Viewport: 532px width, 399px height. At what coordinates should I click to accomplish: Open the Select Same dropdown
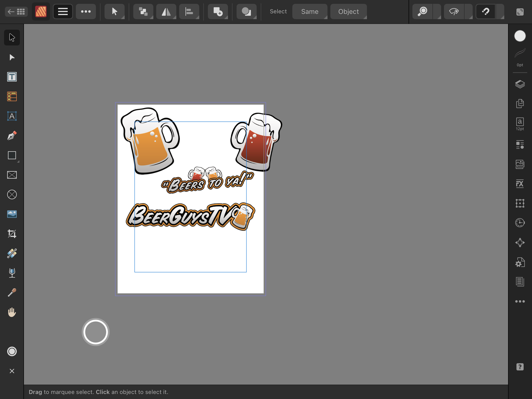click(x=310, y=11)
